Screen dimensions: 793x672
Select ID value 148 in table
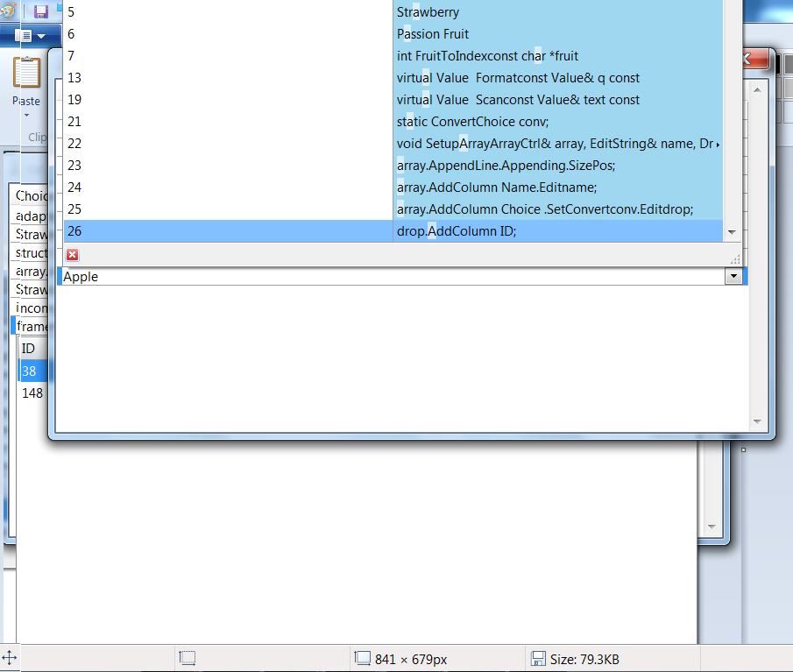[x=32, y=393]
